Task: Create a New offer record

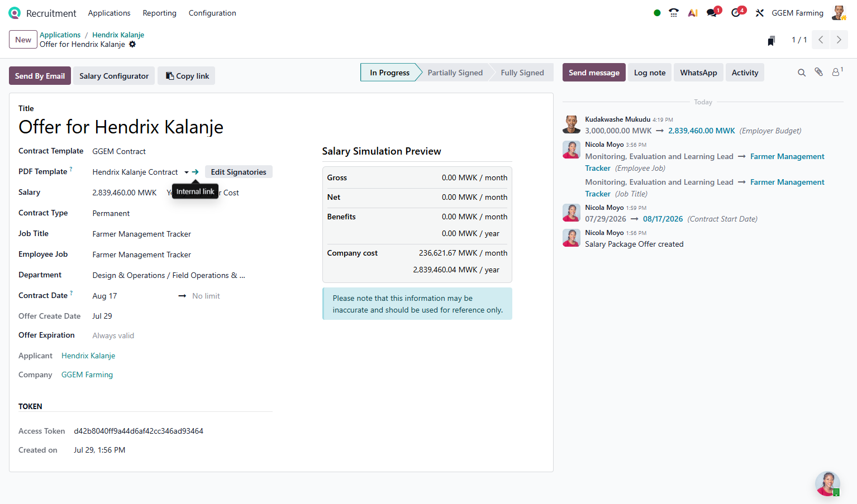Action: tap(23, 40)
